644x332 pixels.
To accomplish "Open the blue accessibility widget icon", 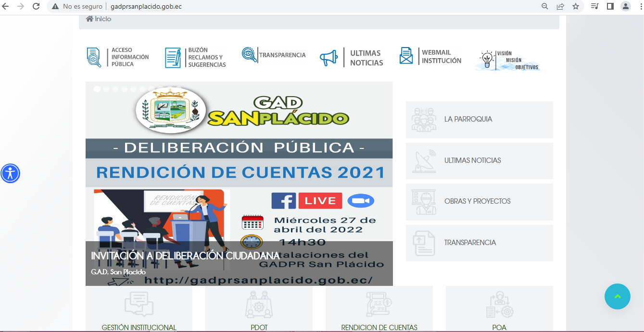I will coord(10,173).
